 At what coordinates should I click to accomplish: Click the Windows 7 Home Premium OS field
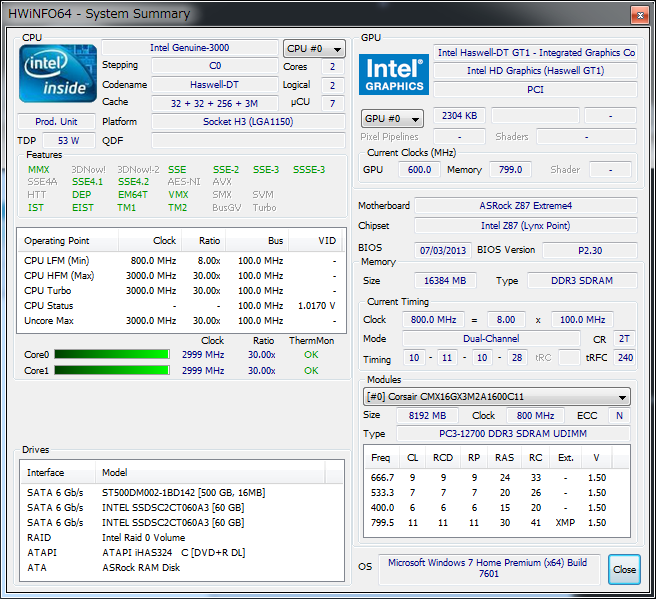489,568
